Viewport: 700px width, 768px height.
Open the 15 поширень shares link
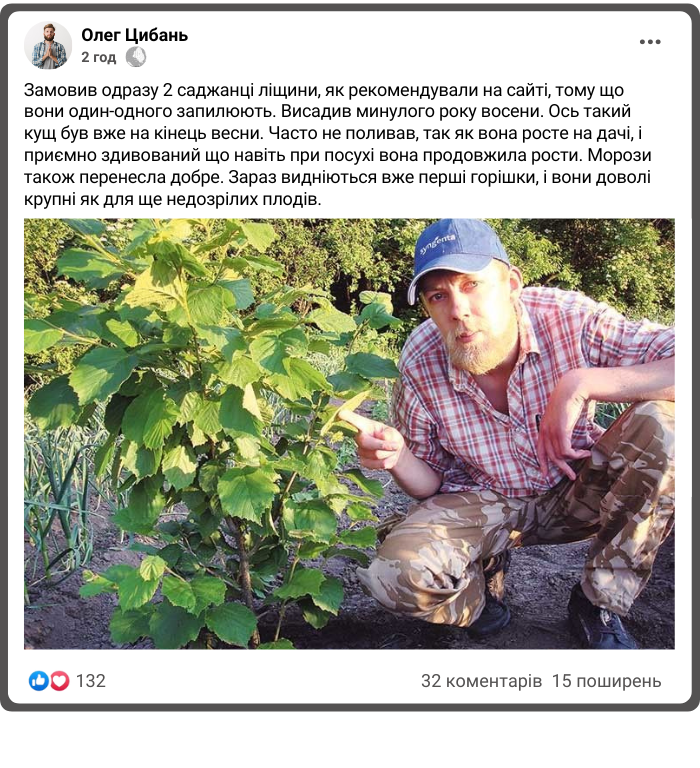tap(606, 681)
